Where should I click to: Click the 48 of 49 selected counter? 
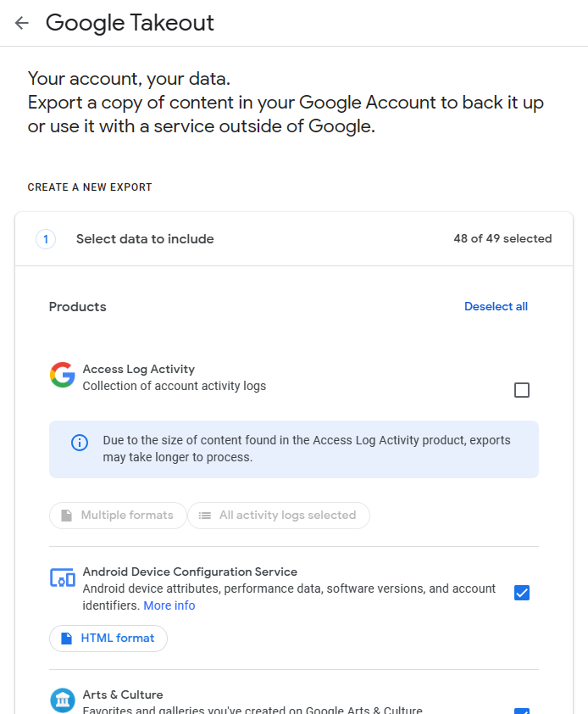coord(502,239)
